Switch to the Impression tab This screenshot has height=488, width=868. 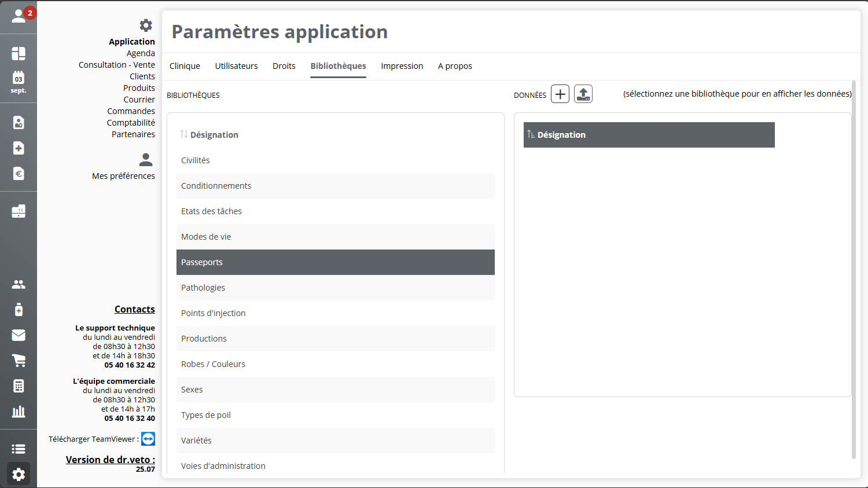click(x=402, y=66)
